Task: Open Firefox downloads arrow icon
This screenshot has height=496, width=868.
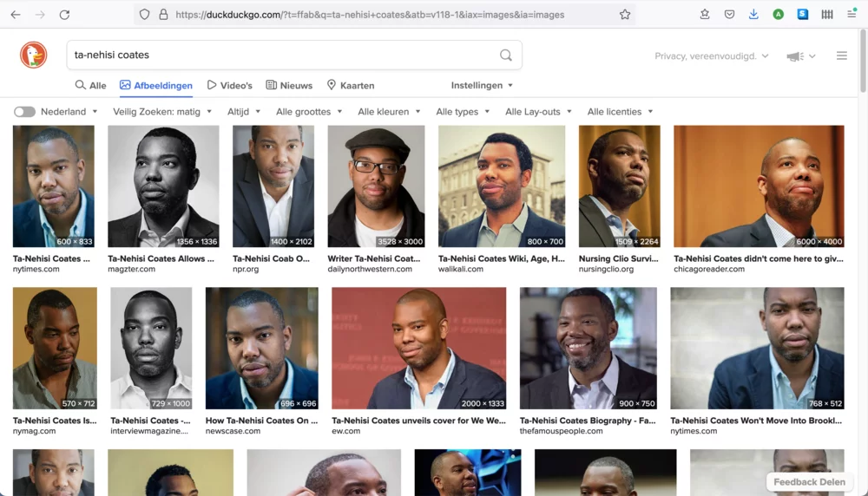Action: 753,15
